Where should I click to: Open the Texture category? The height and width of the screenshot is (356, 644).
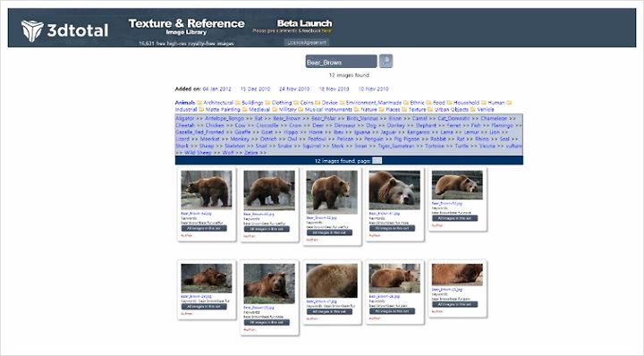417,110
